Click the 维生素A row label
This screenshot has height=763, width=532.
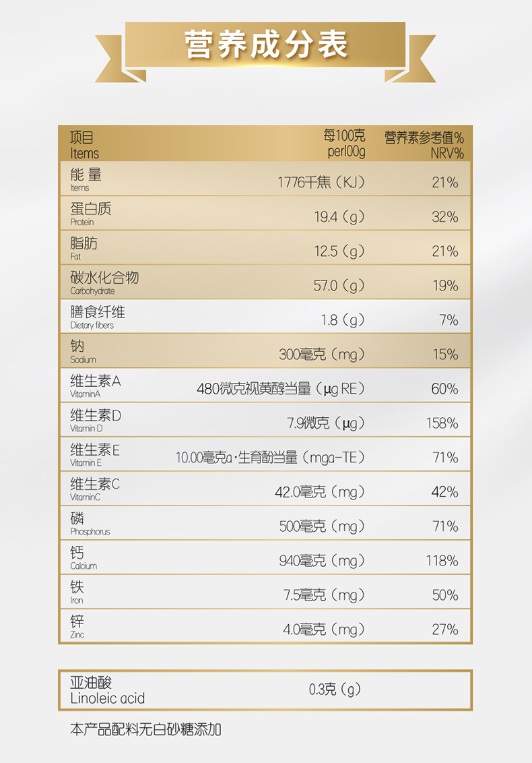pyautogui.click(x=95, y=386)
